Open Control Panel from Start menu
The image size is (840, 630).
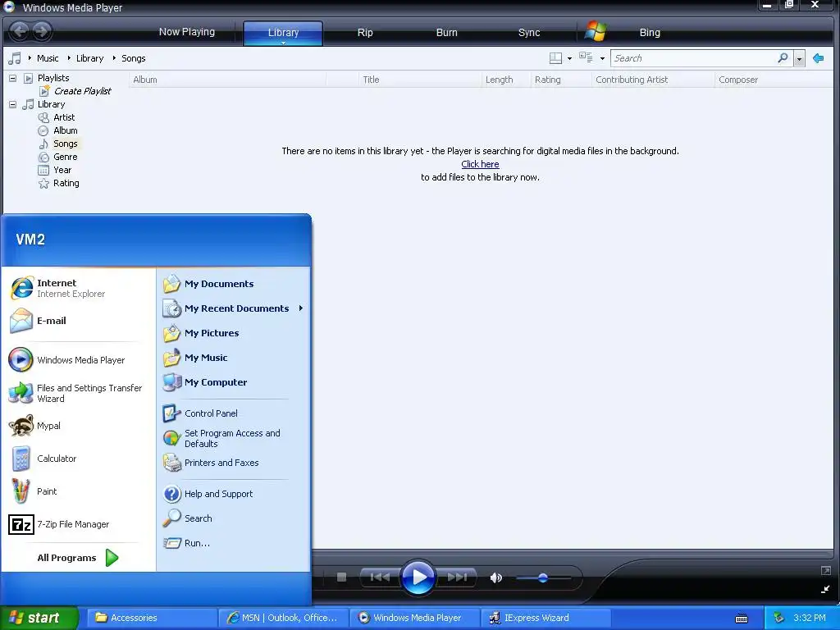click(x=233, y=413)
